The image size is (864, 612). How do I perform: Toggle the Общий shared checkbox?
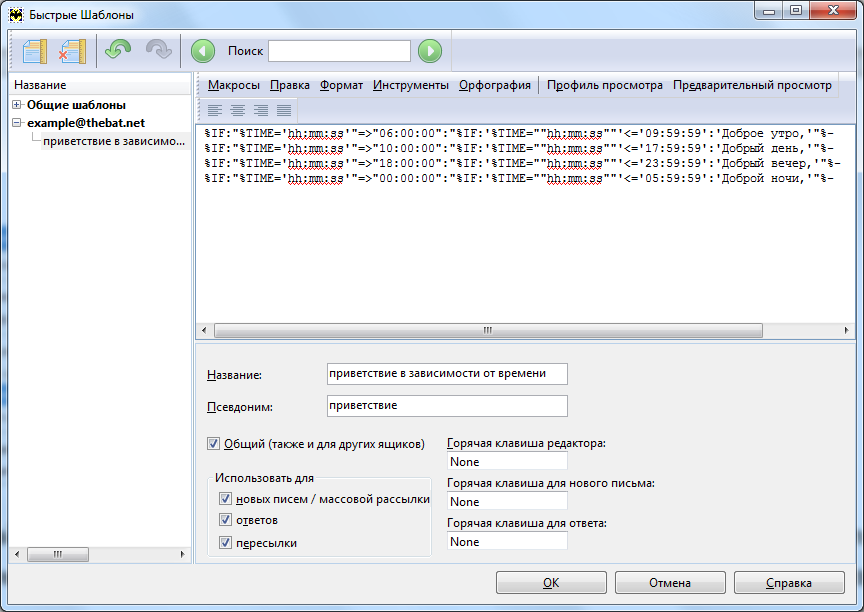pos(213,443)
